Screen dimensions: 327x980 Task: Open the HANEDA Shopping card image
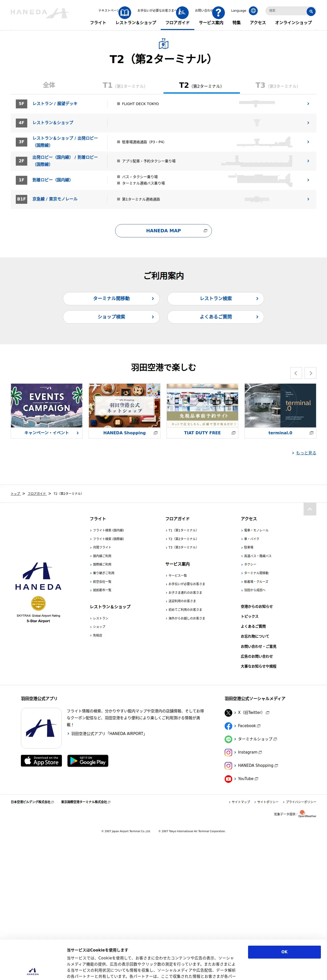(x=125, y=406)
